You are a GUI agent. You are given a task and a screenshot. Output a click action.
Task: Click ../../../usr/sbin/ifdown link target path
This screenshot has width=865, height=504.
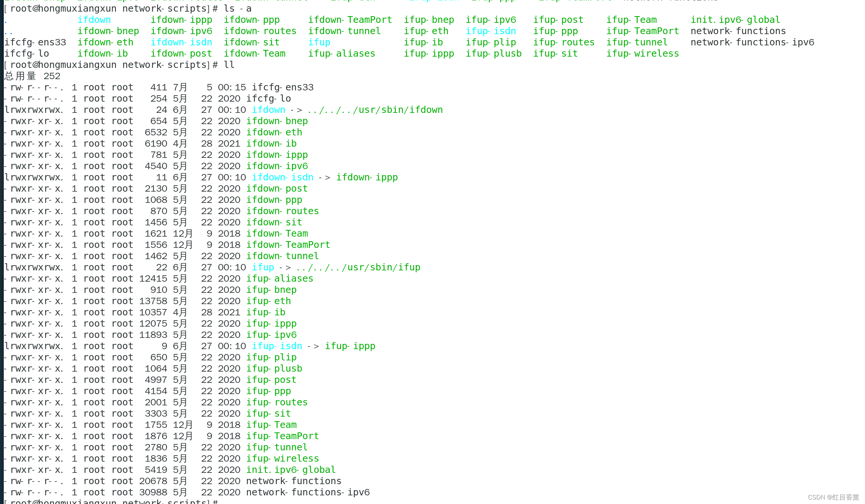pos(375,110)
